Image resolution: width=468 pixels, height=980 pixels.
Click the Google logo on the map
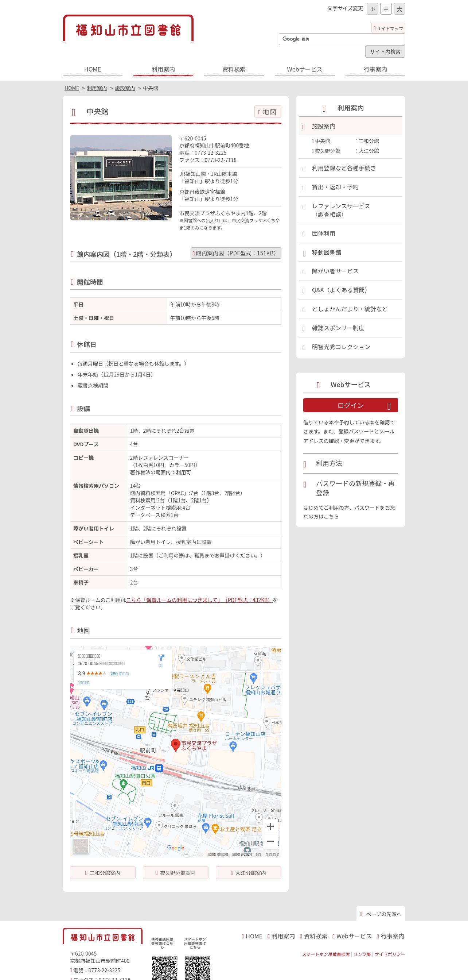[176, 848]
